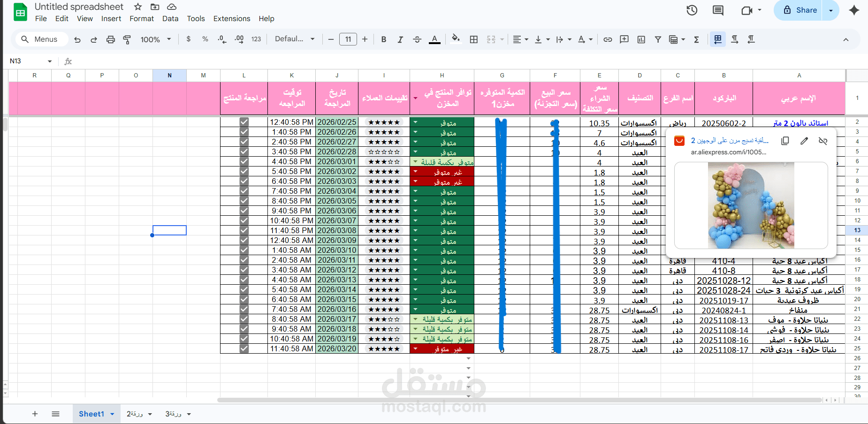868x424 pixels.
Task: Edit link pencil icon in preview card
Action: tap(804, 141)
